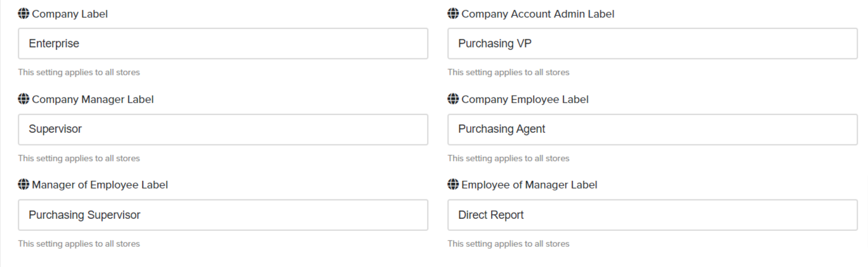Click the settings note under Direct Report field
868x267 pixels.
[508, 244]
